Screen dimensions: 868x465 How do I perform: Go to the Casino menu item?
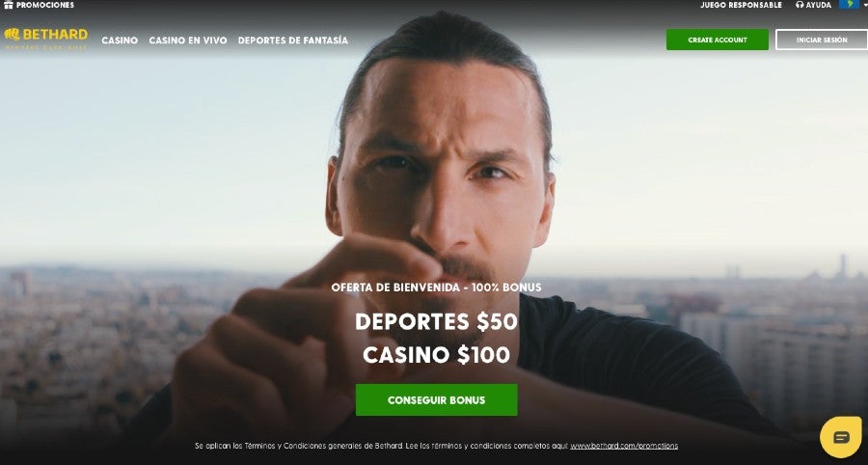point(121,41)
